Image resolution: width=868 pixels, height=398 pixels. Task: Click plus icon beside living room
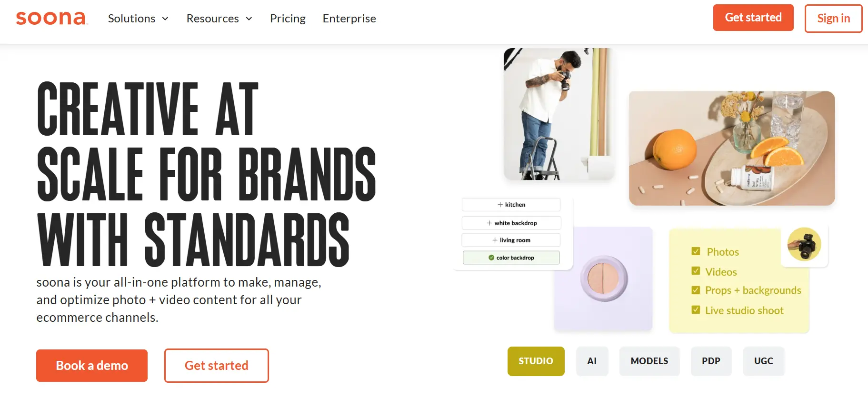coord(495,240)
